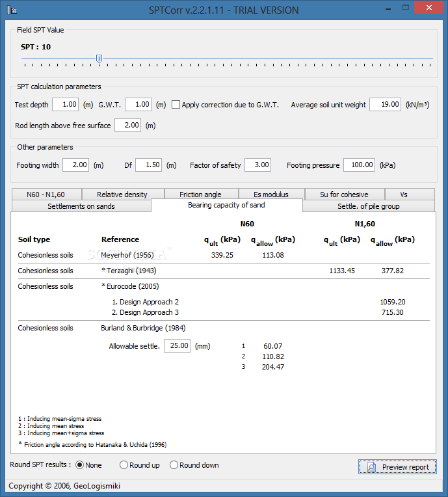Click the 'Soil type' column header
Viewport: 448px width, 497px height.
[x=34, y=239]
